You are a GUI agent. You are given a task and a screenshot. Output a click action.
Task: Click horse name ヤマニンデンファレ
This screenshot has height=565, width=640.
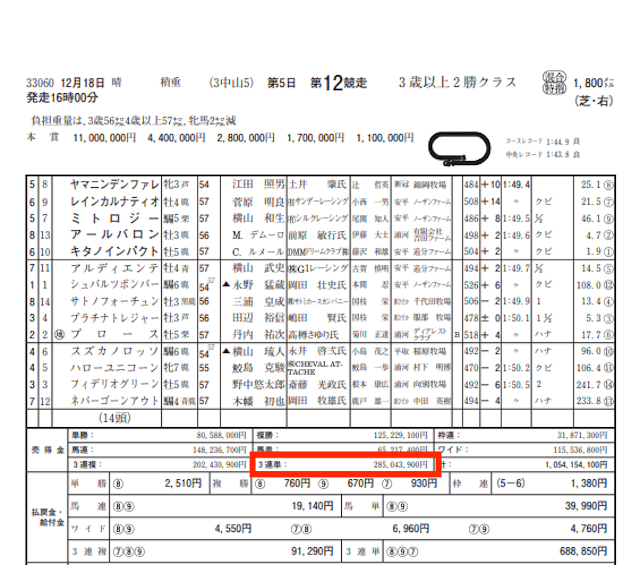(114, 185)
